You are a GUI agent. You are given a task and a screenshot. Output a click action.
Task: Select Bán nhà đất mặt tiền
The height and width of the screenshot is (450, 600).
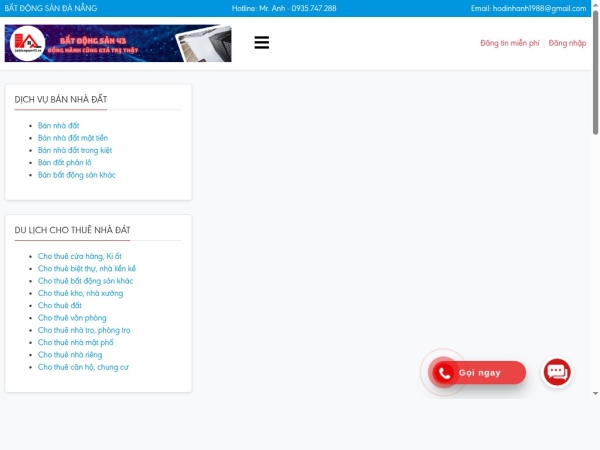click(x=72, y=138)
